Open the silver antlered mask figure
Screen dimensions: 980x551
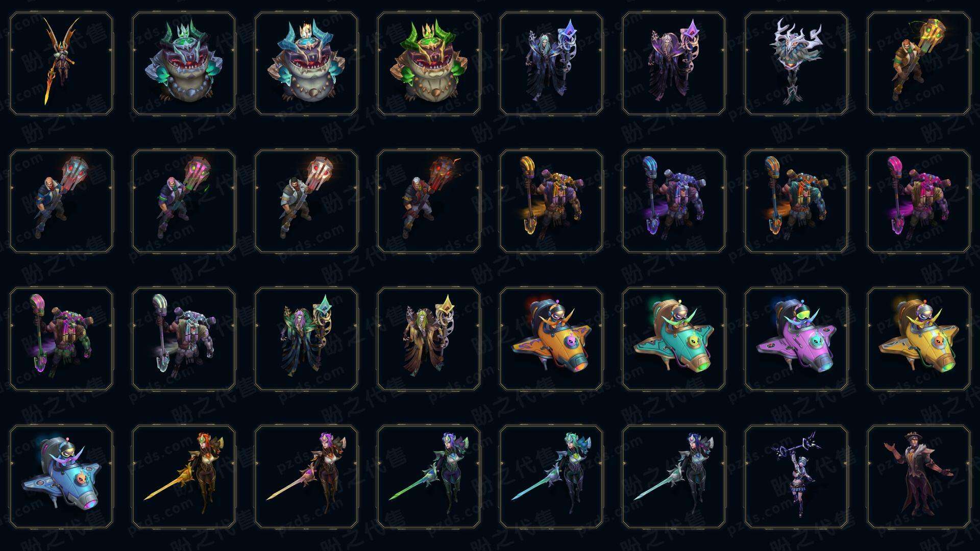(x=796, y=64)
